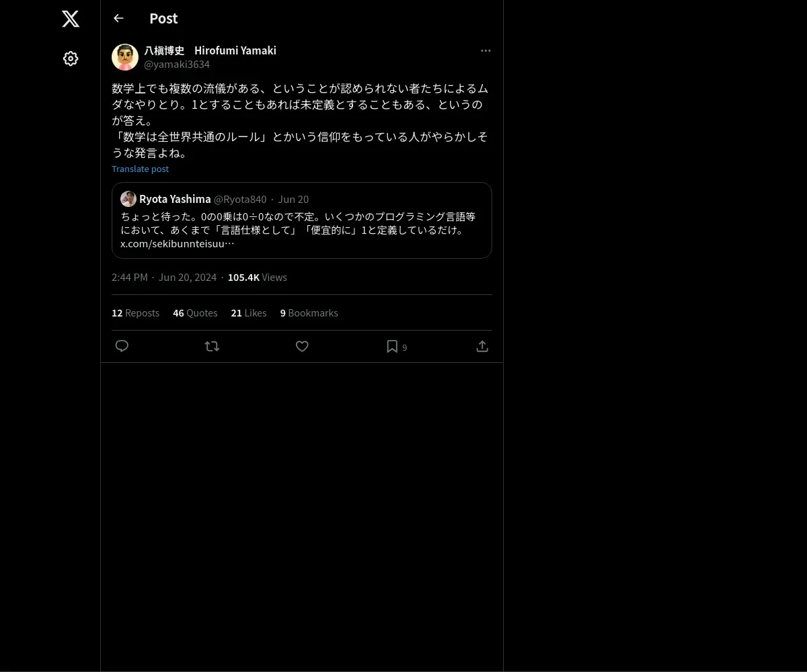Open the X logo home icon
807x672 pixels.
(x=71, y=19)
